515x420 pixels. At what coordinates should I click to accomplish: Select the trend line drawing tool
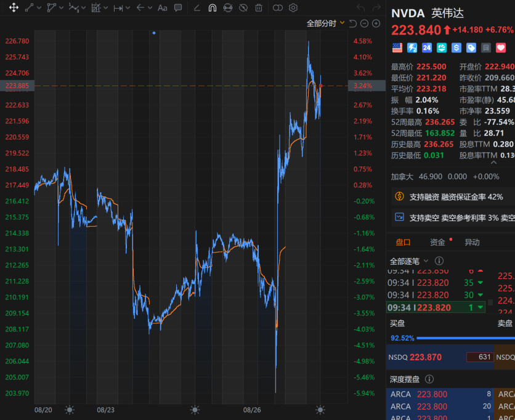tap(29, 7)
